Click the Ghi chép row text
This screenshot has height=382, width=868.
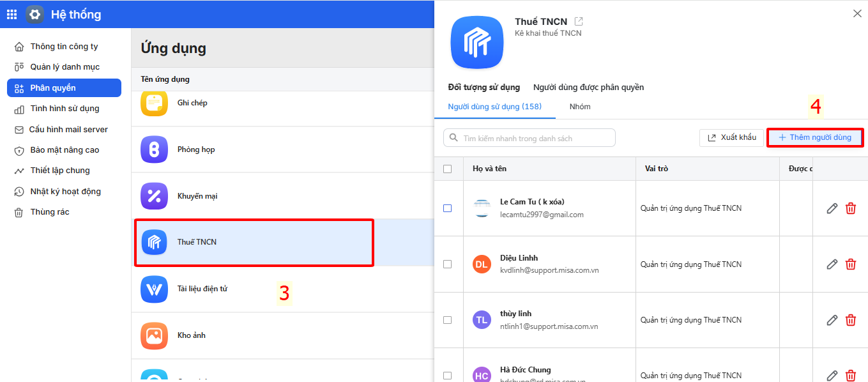(x=192, y=103)
